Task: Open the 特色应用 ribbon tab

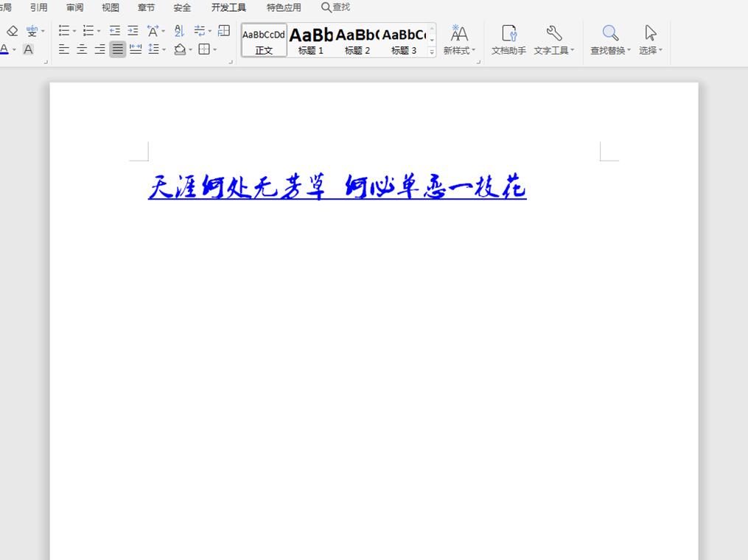Action: point(284,8)
